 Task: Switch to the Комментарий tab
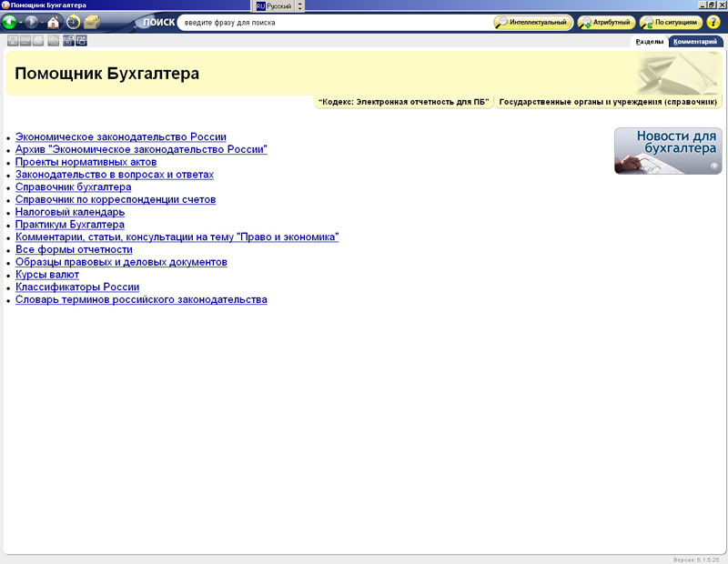coord(695,42)
